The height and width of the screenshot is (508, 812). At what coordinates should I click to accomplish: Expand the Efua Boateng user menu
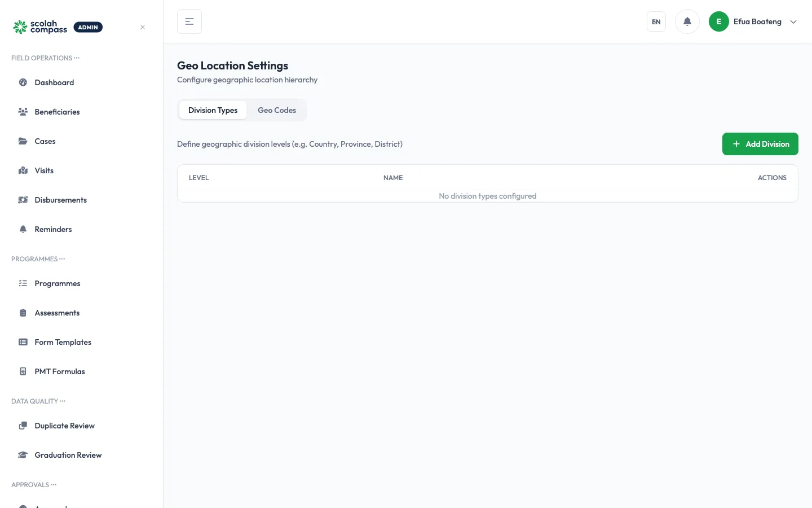pos(753,21)
